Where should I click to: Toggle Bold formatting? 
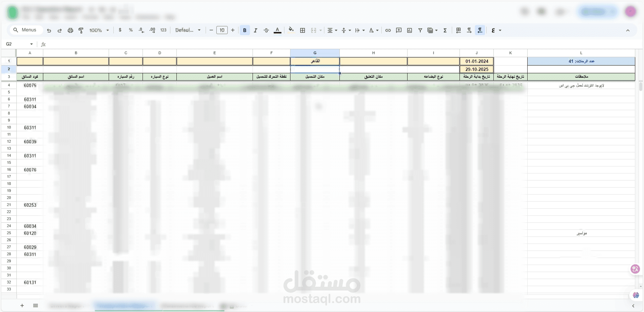pos(245,30)
